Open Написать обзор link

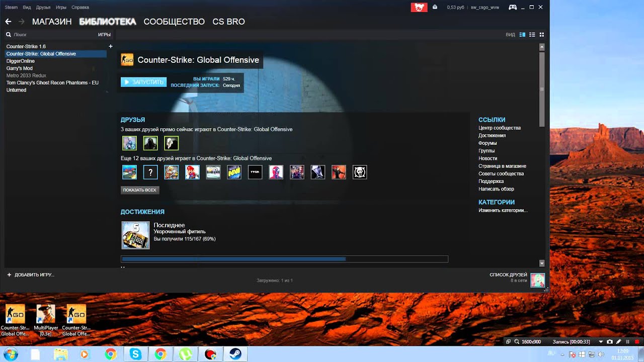click(496, 189)
